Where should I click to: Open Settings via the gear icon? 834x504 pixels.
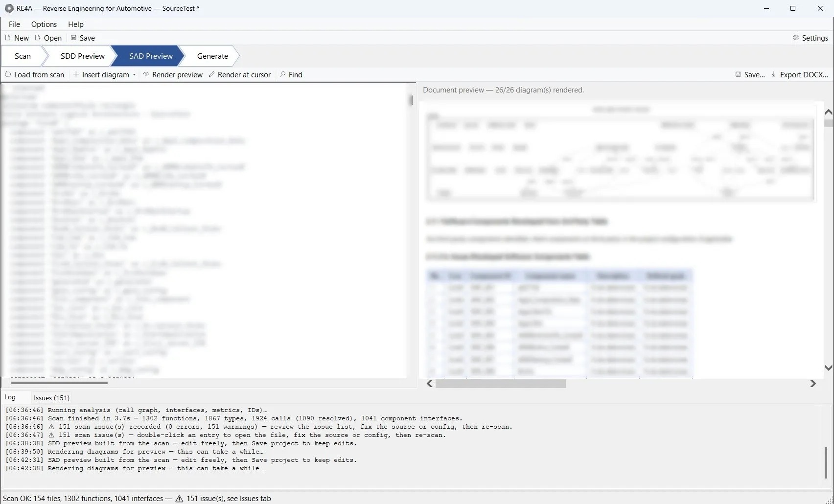pyautogui.click(x=796, y=38)
